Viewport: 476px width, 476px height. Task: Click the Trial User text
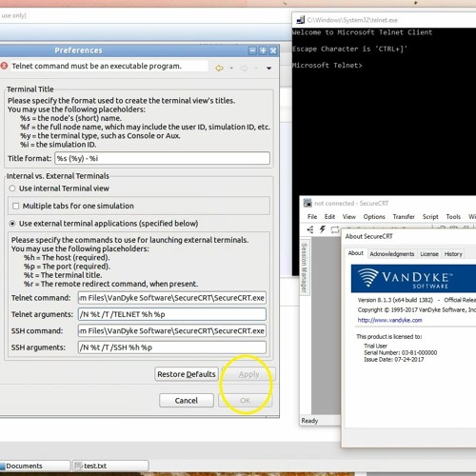click(x=375, y=346)
